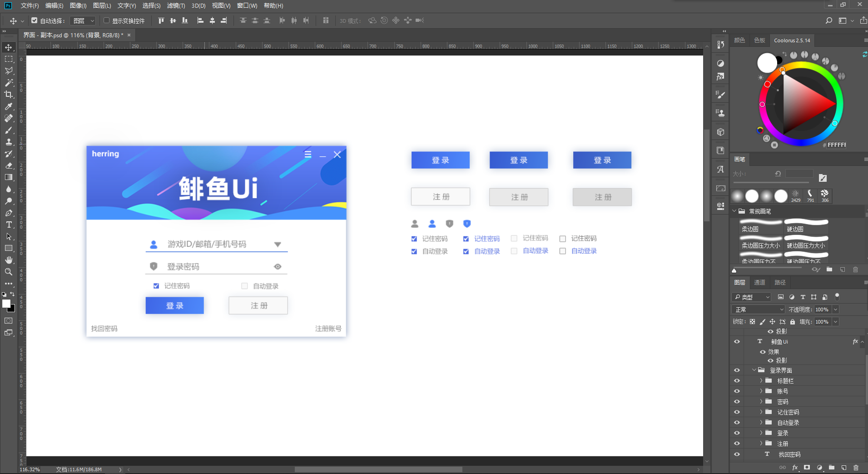868x474 pixels.
Task: Select the 柔边圆 brush preset
Action: coord(760,226)
